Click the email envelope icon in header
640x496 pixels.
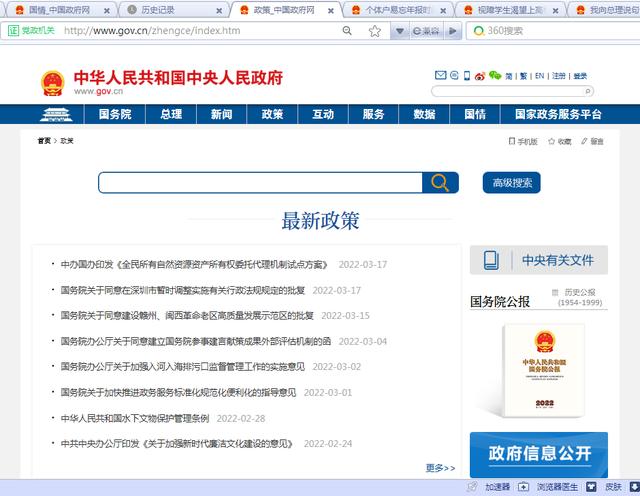click(441, 76)
